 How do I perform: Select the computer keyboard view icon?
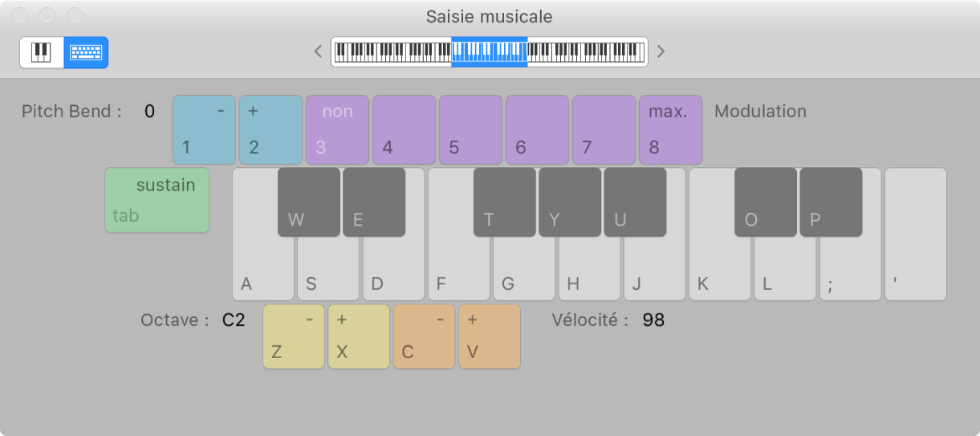coord(86,53)
